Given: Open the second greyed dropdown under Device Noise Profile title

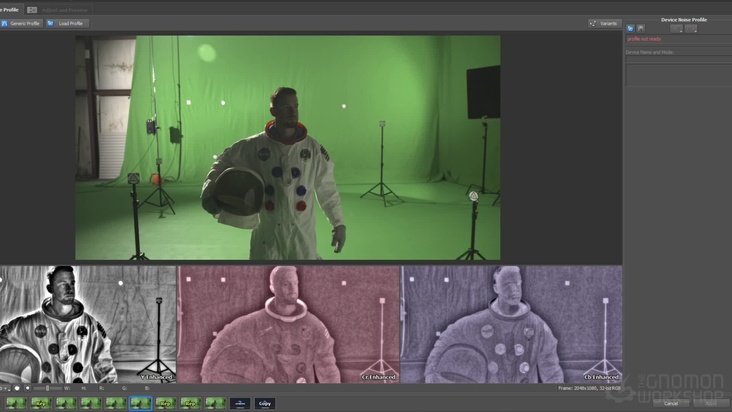Looking at the screenshot, I should 691,28.
